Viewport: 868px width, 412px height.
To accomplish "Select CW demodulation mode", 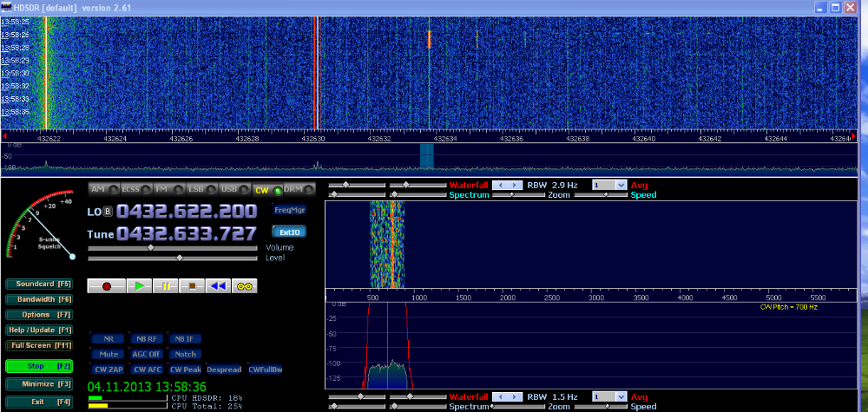I will point(266,190).
